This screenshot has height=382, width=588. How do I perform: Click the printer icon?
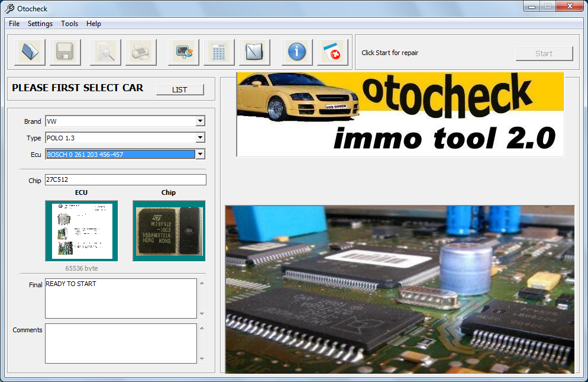[141, 53]
